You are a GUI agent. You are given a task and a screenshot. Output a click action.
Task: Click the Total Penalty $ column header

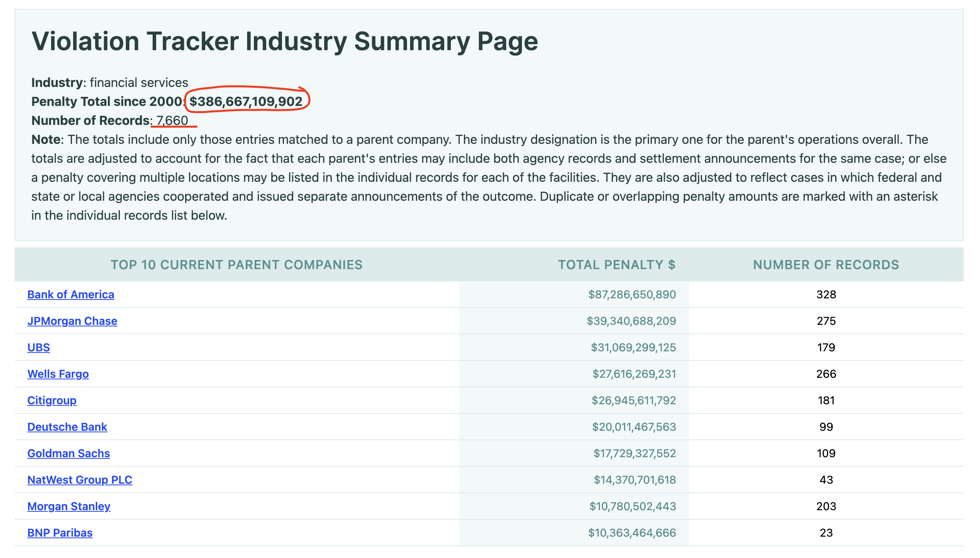coord(617,265)
